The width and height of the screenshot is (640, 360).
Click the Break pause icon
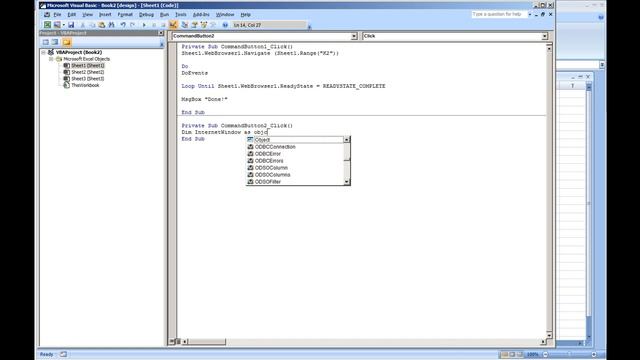click(154, 25)
